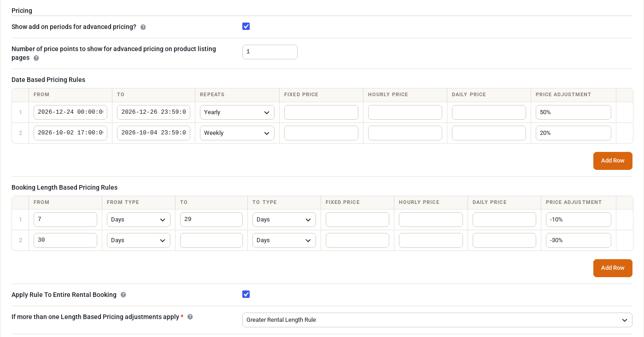Image resolution: width=644 pixels, height=337 pixels.
Task: Open help icon beside Apply Rule To Entire Rental Booking
Action: (x=123, y=295)
